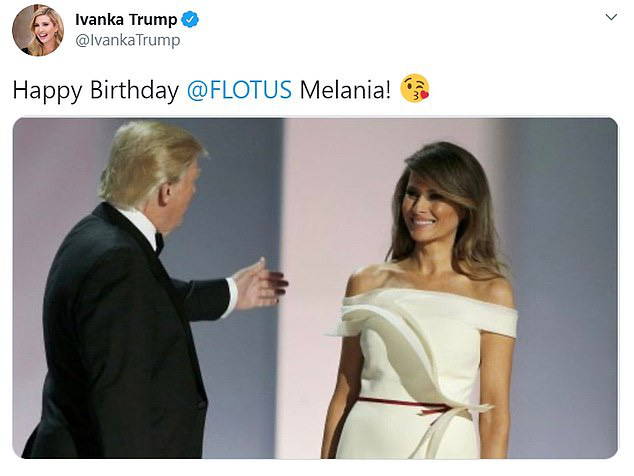Open the tweet options chevron menu
The image size is (634, 476).
(x=612, y=18)
